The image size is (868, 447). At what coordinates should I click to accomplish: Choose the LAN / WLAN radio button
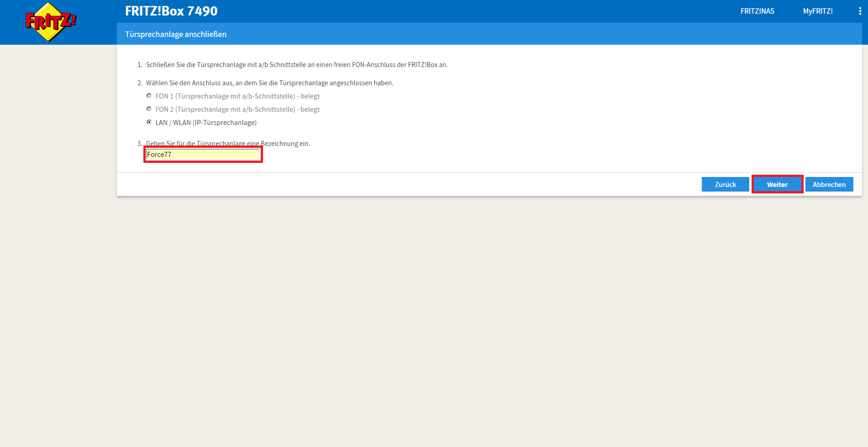[149, 122]
